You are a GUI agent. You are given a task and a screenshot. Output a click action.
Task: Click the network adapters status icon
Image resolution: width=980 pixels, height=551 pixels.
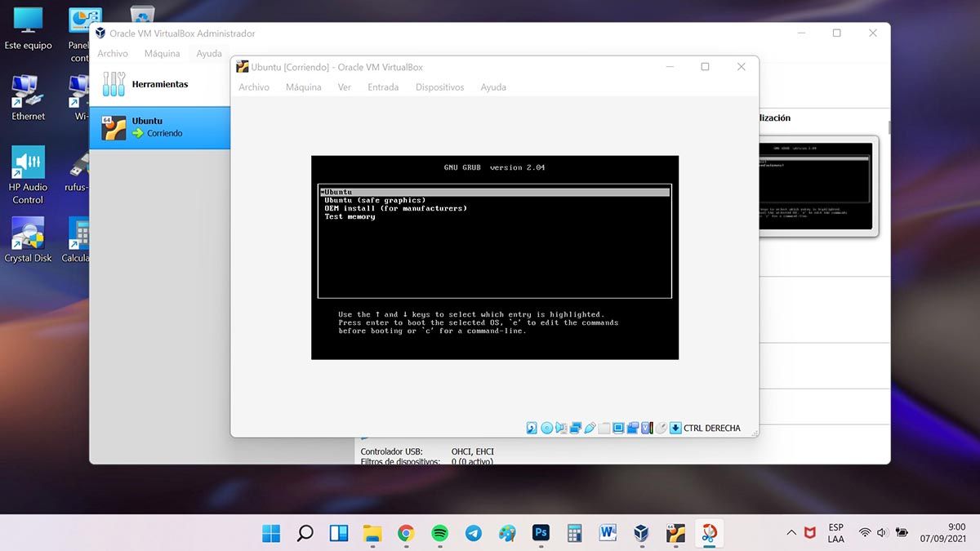(x=575, y=428)
